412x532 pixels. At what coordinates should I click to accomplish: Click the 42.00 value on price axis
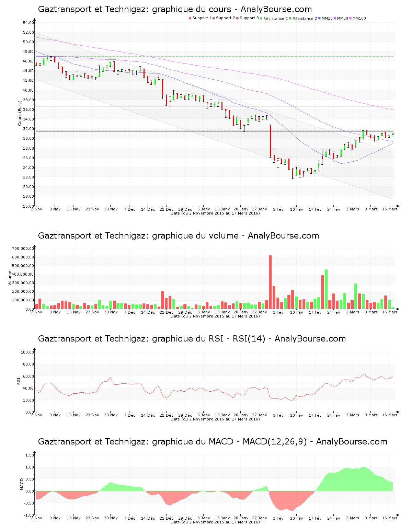pyautogui.click(x=28, y=80)
